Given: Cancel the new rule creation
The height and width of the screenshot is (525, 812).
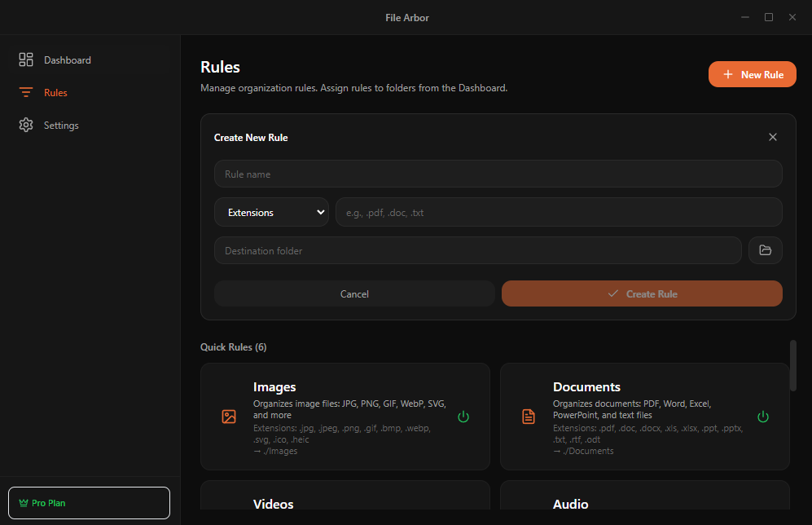Looking at the screenshot, I should pyautogui.click(x=354, y=293).
